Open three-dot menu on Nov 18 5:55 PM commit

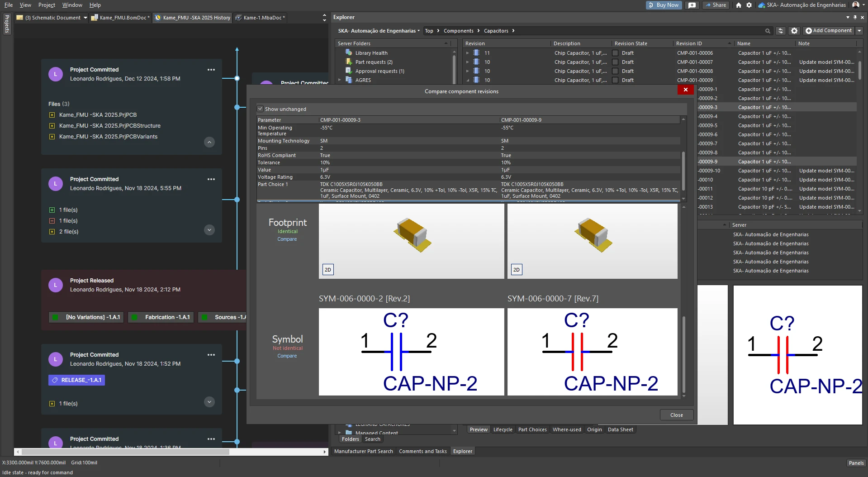pos(211,179)
